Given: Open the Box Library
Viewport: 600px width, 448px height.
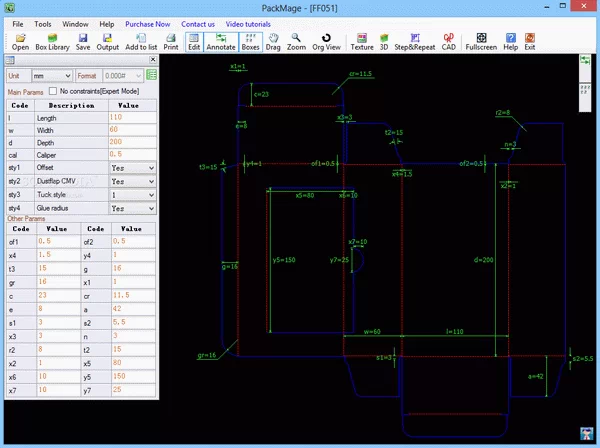Looking at the screenshot, I should (x=53, y=41).
